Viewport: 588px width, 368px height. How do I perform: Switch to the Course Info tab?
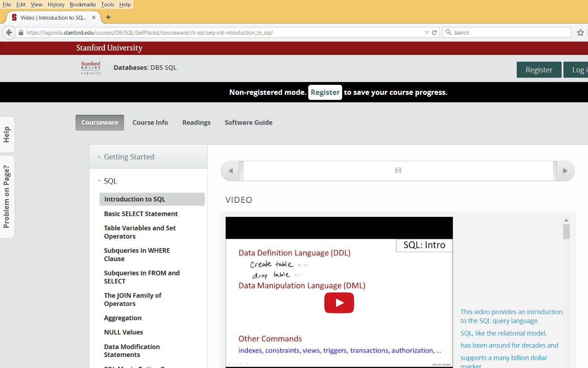pos(150,122)
